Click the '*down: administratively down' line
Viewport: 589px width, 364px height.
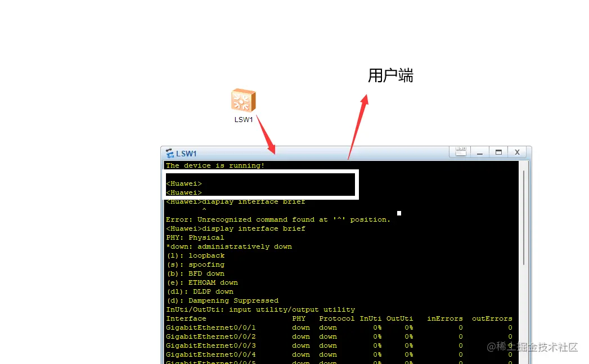pos(229,247)
